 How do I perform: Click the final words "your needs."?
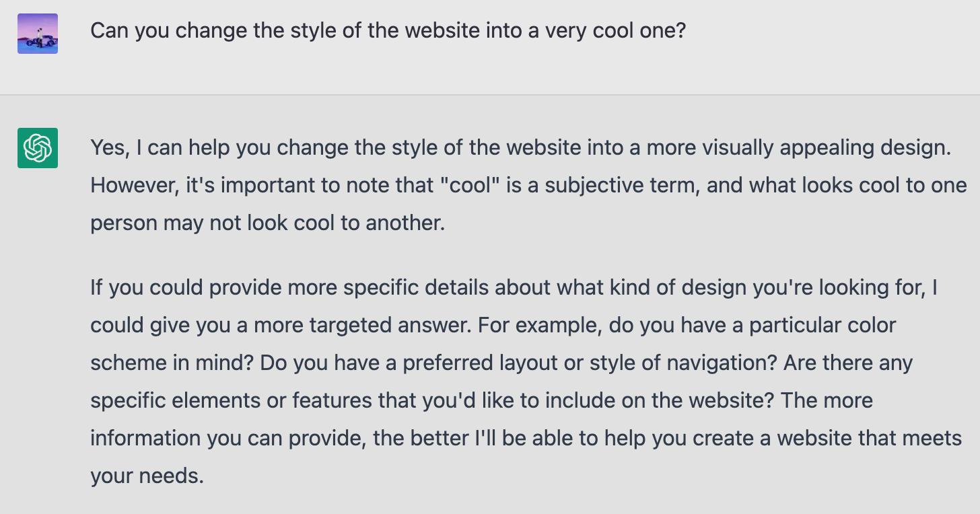(147, 476)
